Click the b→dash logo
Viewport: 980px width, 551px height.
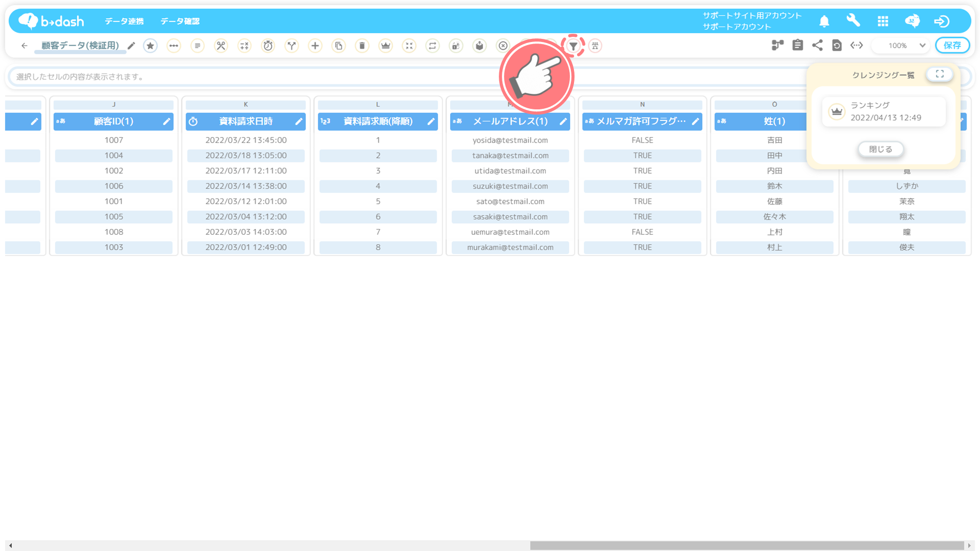coord(51,21)
